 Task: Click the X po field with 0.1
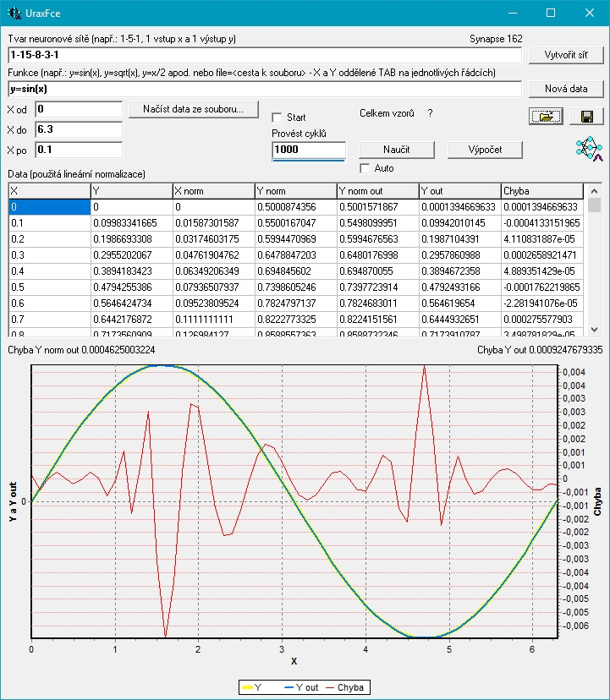(x=79, y=150)
